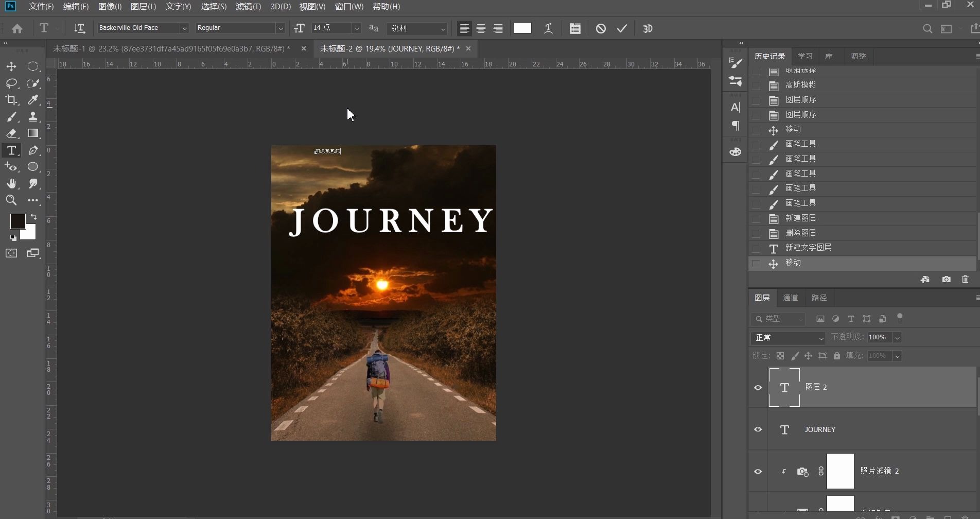Open layer fill dropdown arrow
The width and height of the screenshot is (980, 519).
coord(897,356)
